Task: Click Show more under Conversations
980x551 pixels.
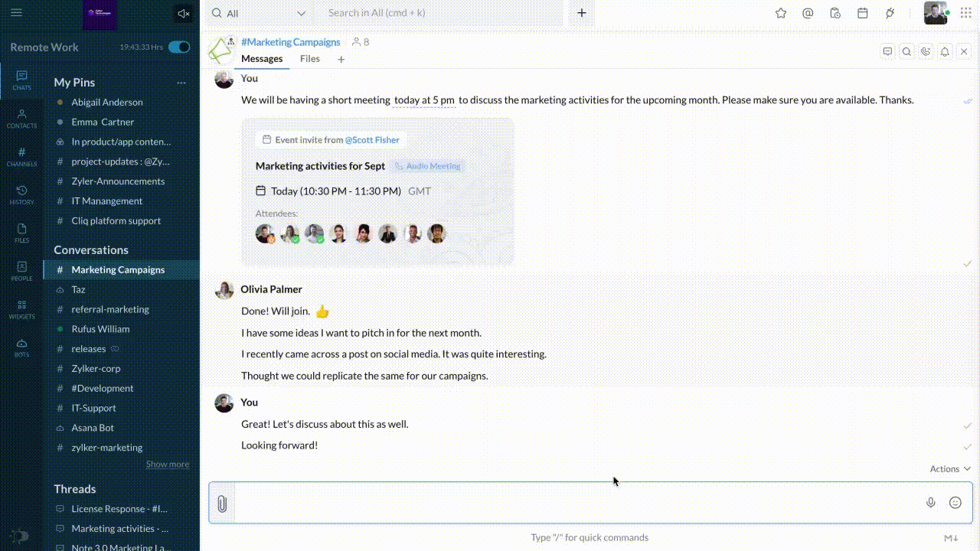Action: (167, 465)
